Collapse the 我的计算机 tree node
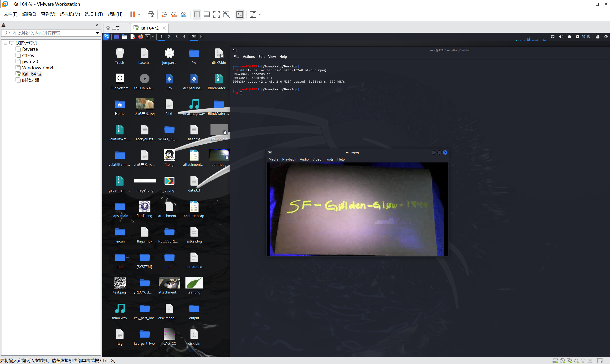Viewport: 610px width, 364px height. 5,43
